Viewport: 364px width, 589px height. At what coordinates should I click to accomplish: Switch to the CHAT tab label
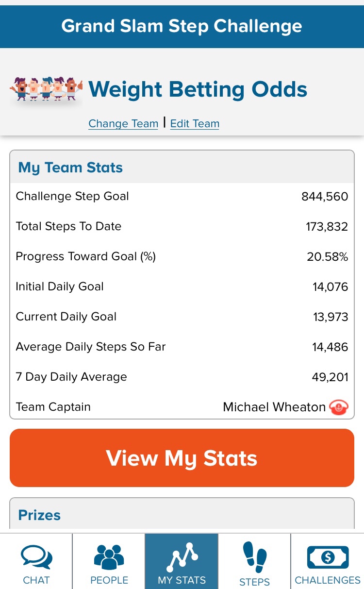click(x=36, y=580)
